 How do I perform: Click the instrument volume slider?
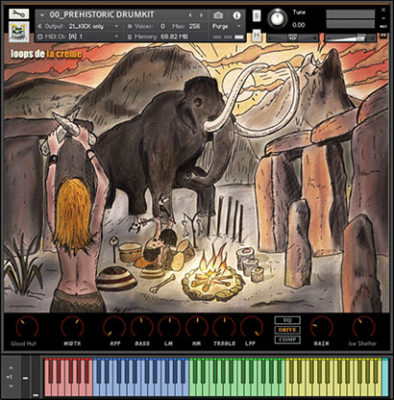[x=350, y=38]
